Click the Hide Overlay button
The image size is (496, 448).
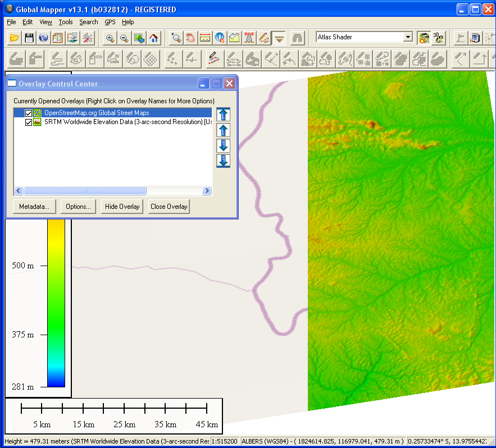click(122, 207)
